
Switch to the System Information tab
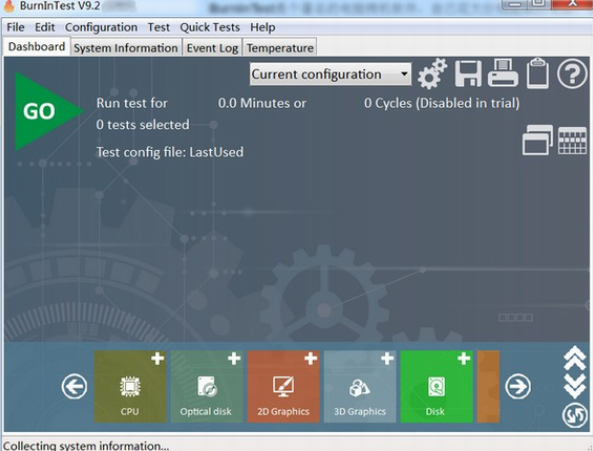tap(126, 48)
